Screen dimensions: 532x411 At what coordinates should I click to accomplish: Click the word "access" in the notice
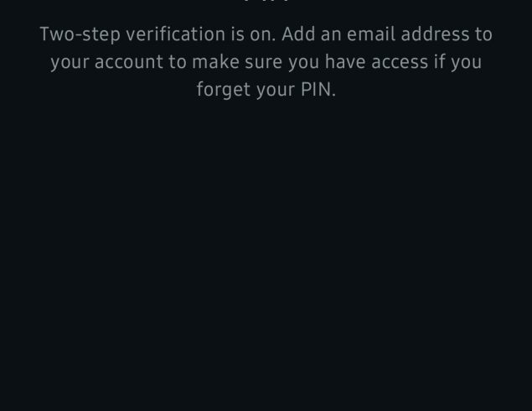pyautogui.click(x=400, y=63)
